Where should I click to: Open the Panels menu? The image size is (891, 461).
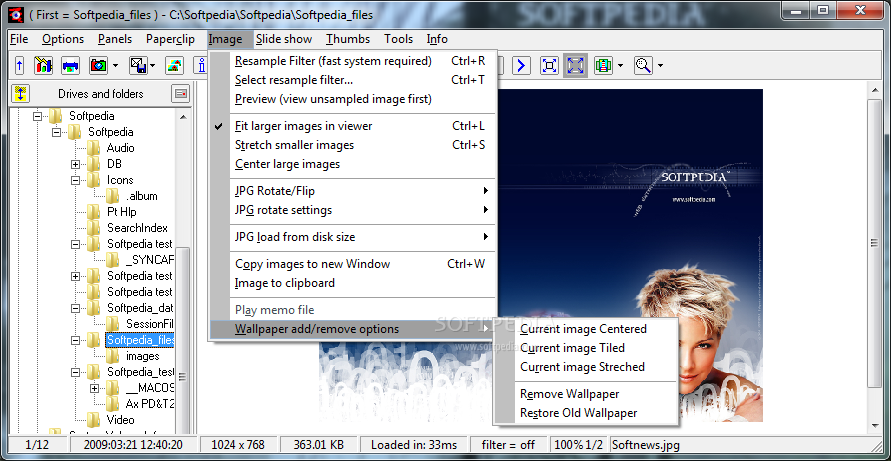coord(115,39)
